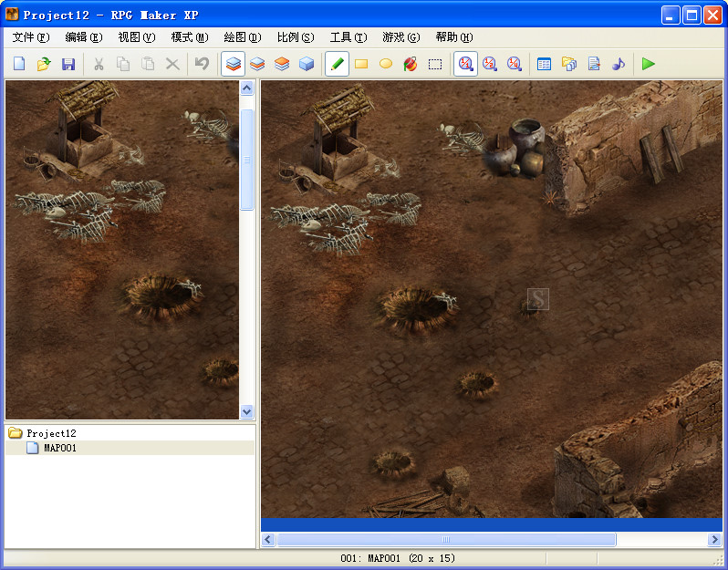Open the 绘图(D) menu
Viewport: 728px width, 570px height.
243,37
